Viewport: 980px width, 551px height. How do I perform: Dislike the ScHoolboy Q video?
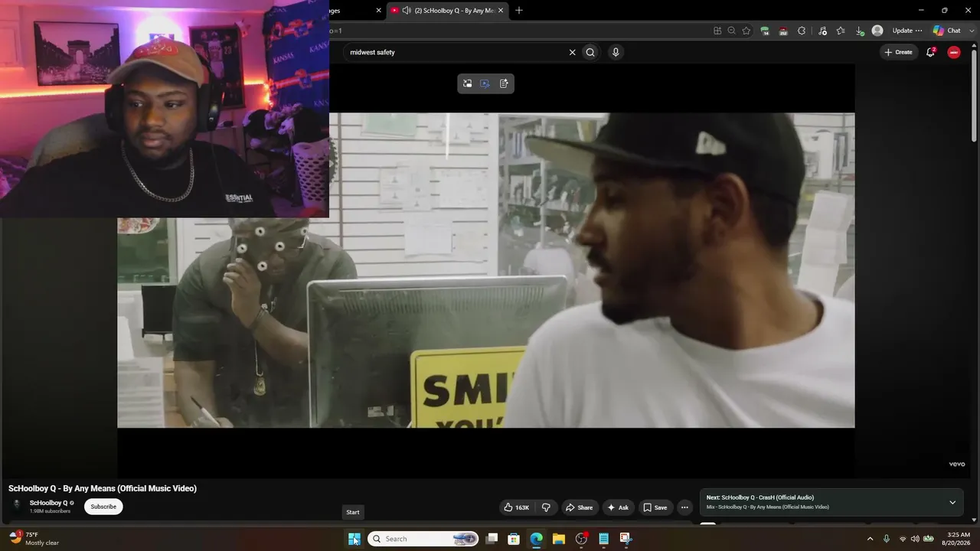pyautogui.click(x=546, y=507)
